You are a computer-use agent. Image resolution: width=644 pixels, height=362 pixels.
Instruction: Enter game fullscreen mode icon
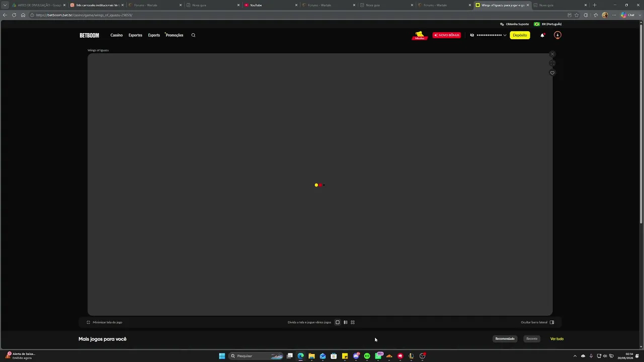[x=552, y=63]
